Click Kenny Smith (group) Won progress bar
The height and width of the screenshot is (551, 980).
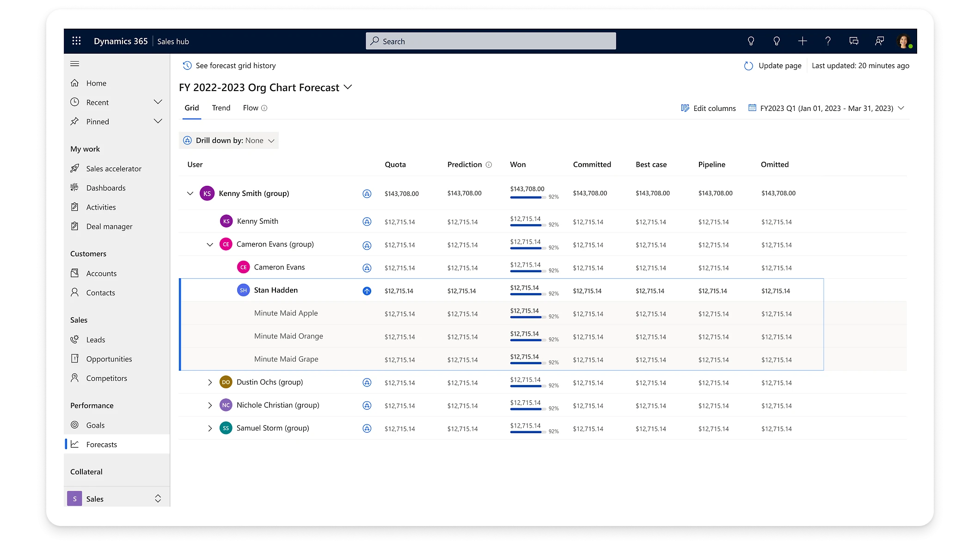coord(528,197)
